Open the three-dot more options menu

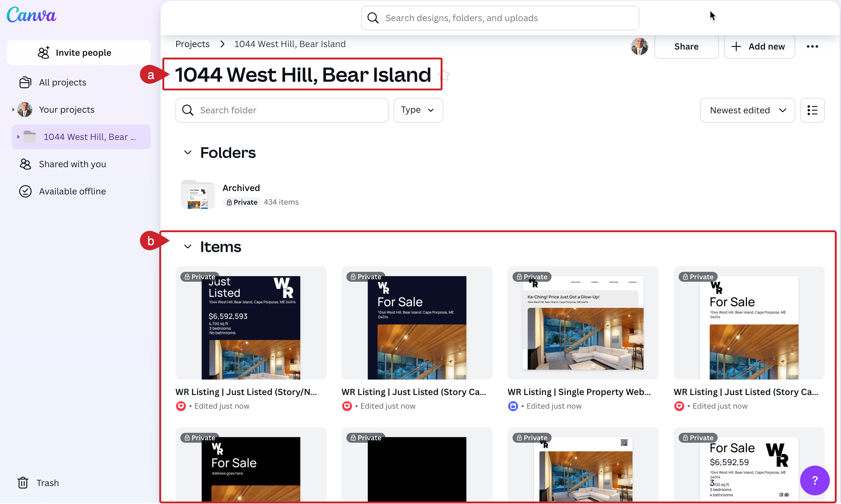pos(812,46)
